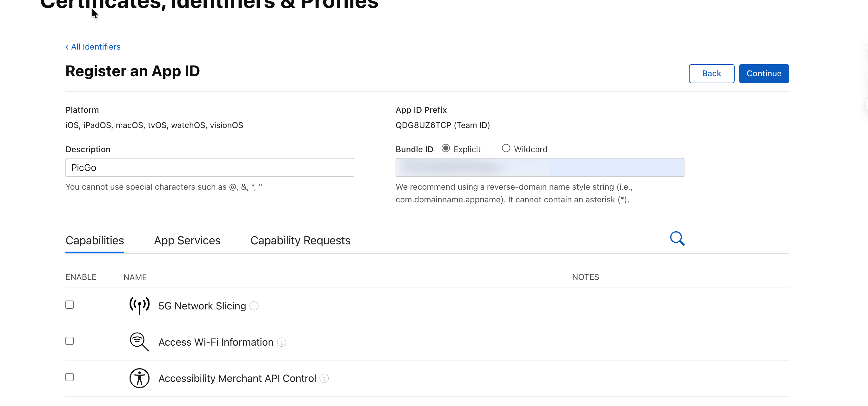The image size is (868, 406).
Task: Click the Access Wi-Fi Information icon
Action: pos(139,342)
